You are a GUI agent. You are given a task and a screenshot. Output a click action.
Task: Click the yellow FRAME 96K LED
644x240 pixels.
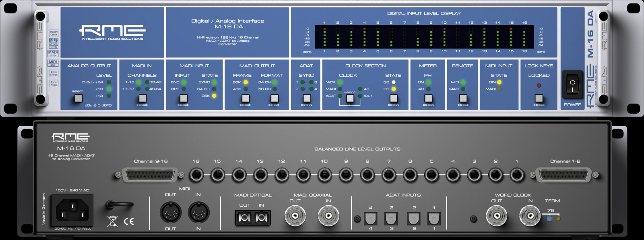click(246, 82)
